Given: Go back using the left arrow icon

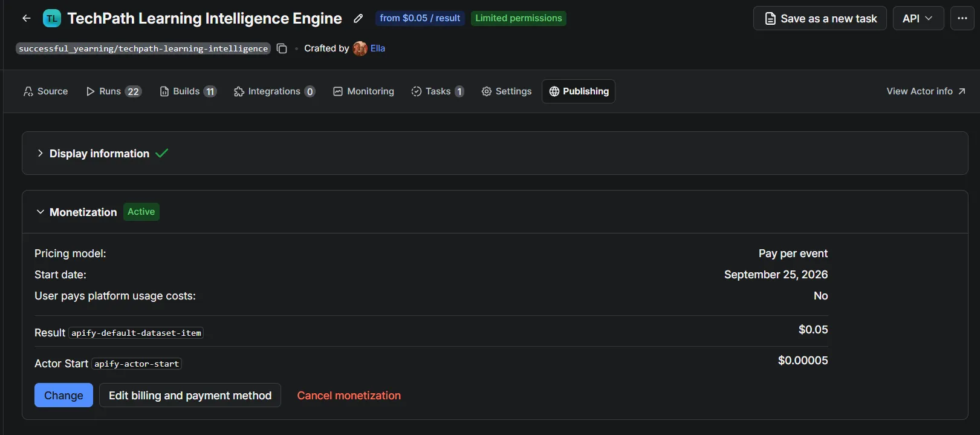Looking at the screenshot, I should 26,18.
